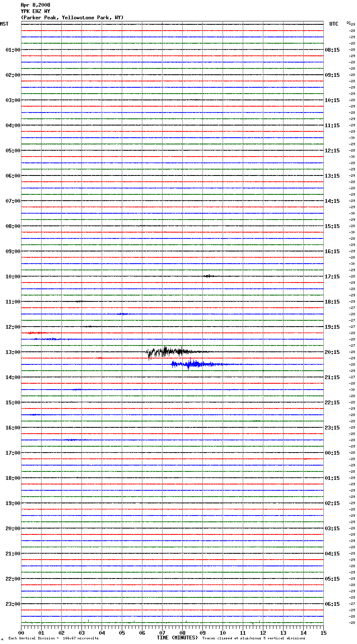Click the '00' minute tick label
This screenshot has width=357, height=644.
[x=21, y=633]
